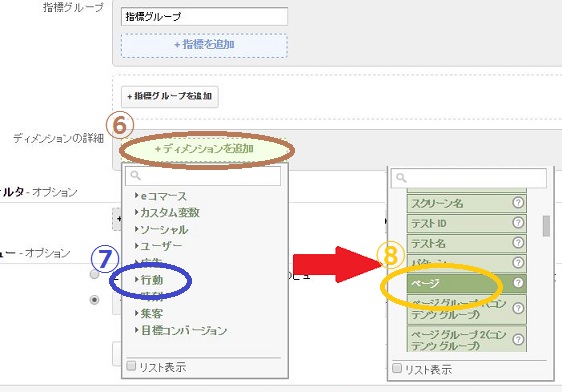Click the +指標を追加 button
This screenshot has height=392, width=562.
click(x=204, y=45)
